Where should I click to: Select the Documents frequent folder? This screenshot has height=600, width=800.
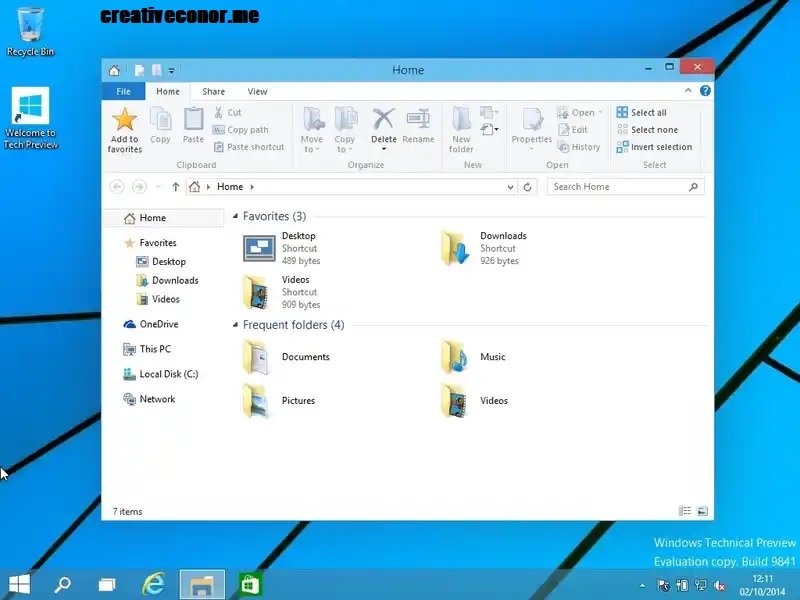(287, 357)
